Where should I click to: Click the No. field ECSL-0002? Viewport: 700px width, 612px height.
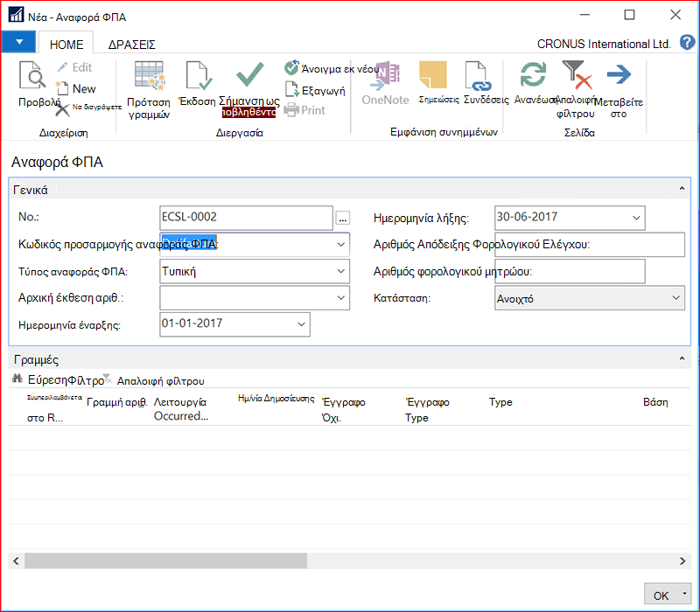246,217
